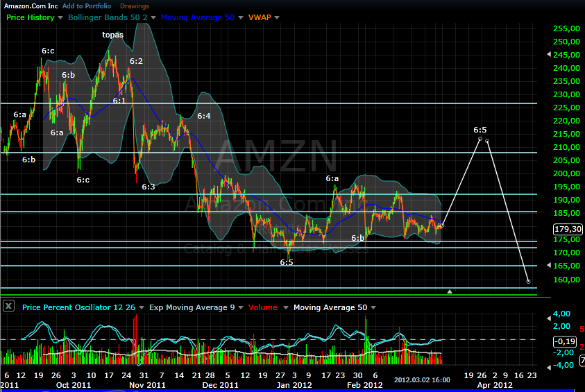The image size is (585, 392).
Task: Select the Price History label
Action: [31, 17]
